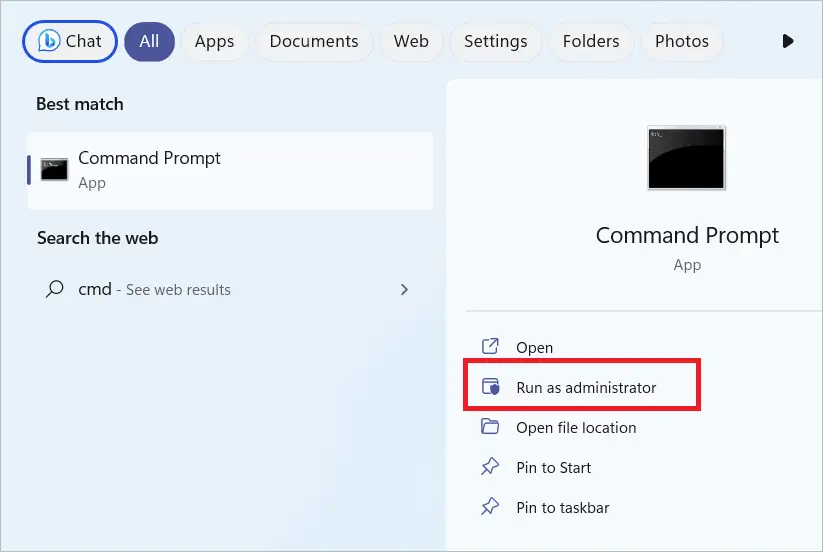Click the Command Prompt icon in Best match
This screenshot has width=823, height=552.
coord(54,169)
